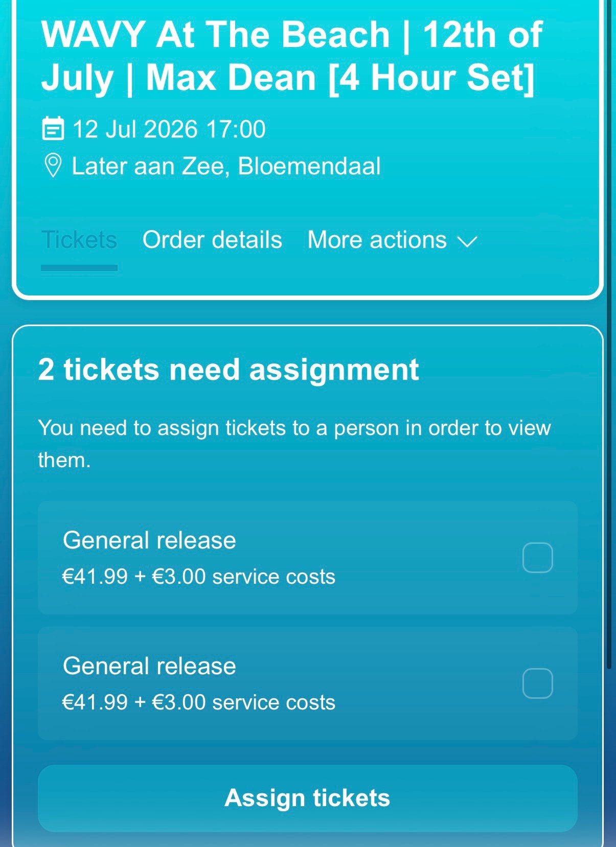Expand the More actions dropdown

coord(392,240)
